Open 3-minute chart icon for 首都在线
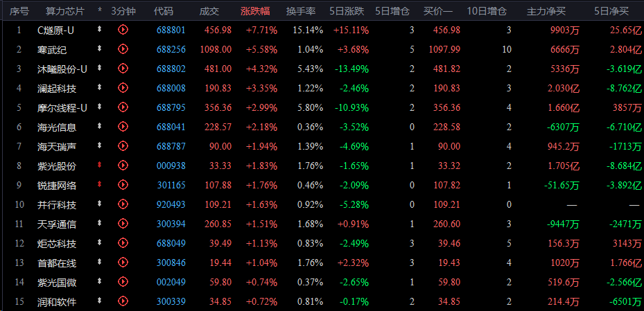The height and width of the screenshot is (311, 644). (x=123, y=263)
